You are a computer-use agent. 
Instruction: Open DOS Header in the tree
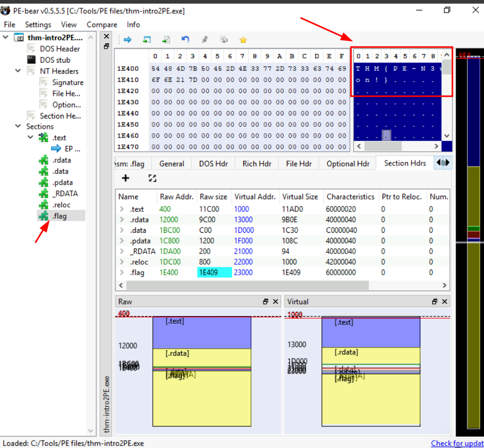pos(60,49)
